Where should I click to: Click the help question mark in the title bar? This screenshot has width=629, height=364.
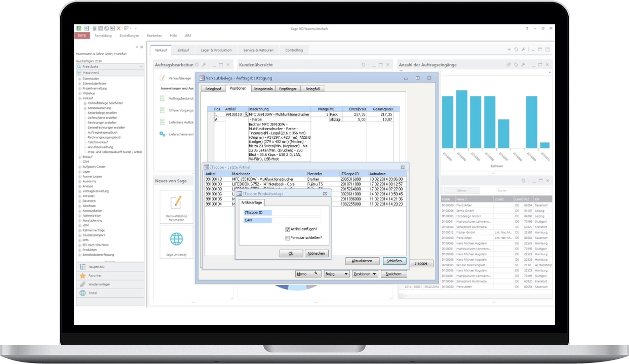tap(527, 29)
